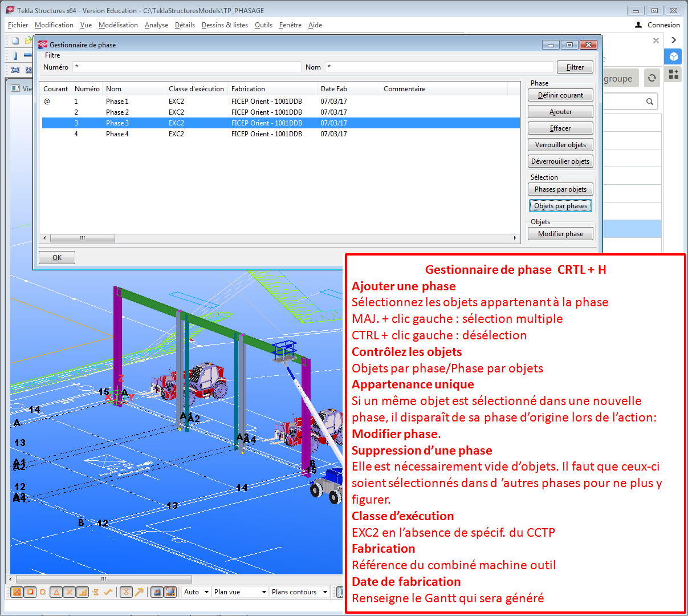Image resolution: width=688 pixels, height=616 pixels.
Task: Open the Auto snap depth dropdown
Action: [196, 592]
